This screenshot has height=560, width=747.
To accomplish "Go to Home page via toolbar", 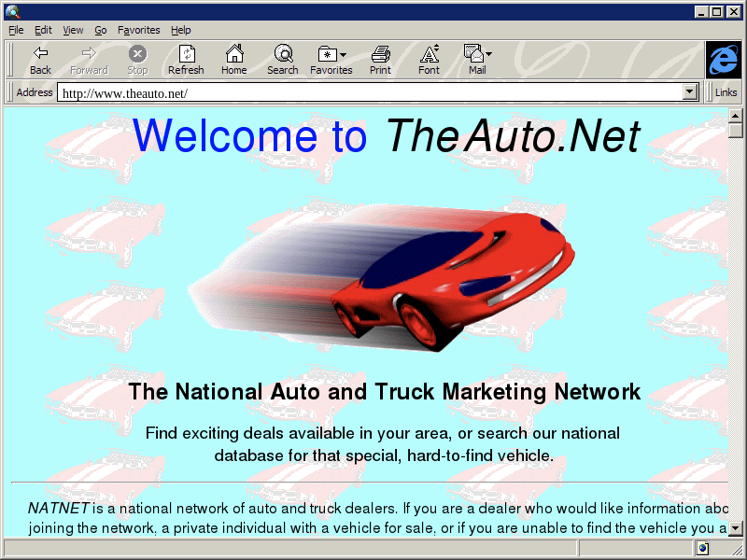I will click(233, 60).
